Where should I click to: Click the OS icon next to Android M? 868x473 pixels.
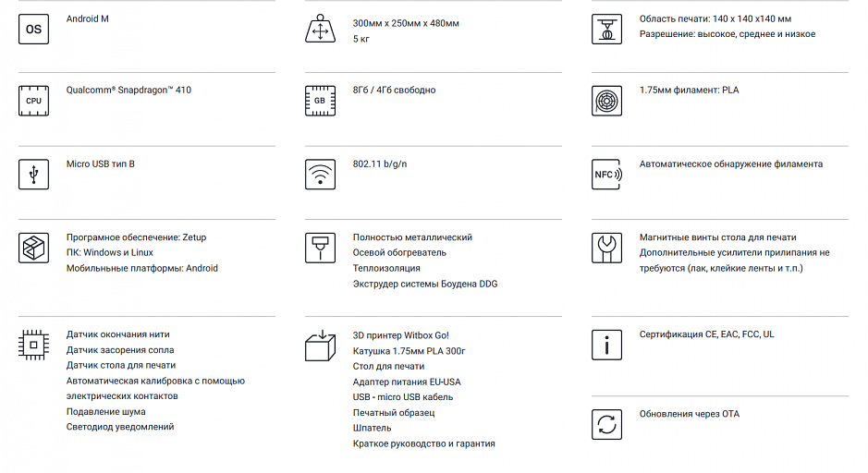pyautogui.click(x=34, y=30)
